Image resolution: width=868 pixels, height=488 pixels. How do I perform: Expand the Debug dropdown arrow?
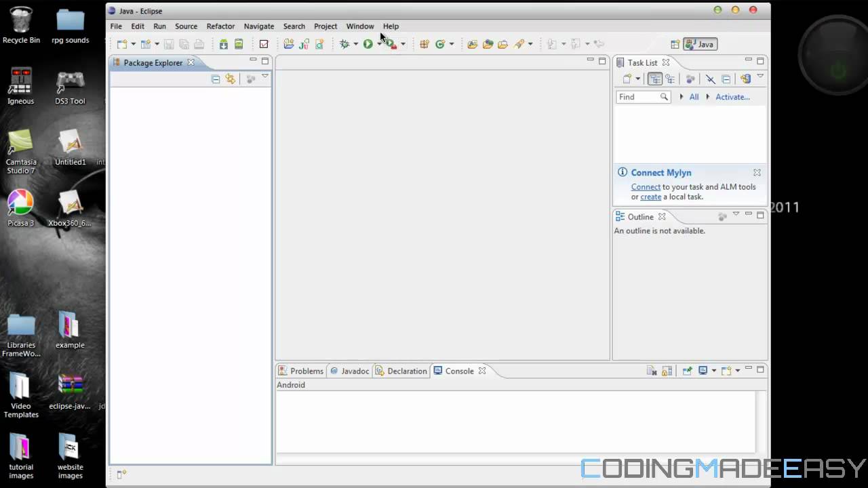(355, 44)
